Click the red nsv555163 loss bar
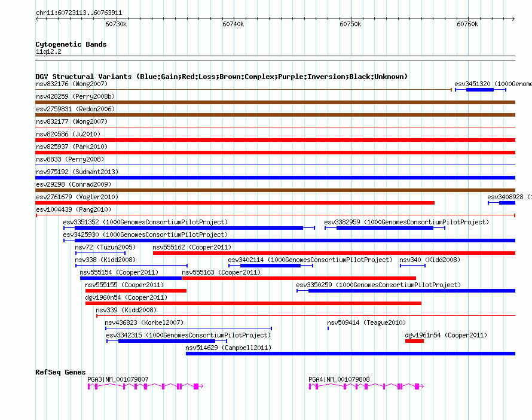The height and width of the screenshot is (420, 532). [299, 278]
